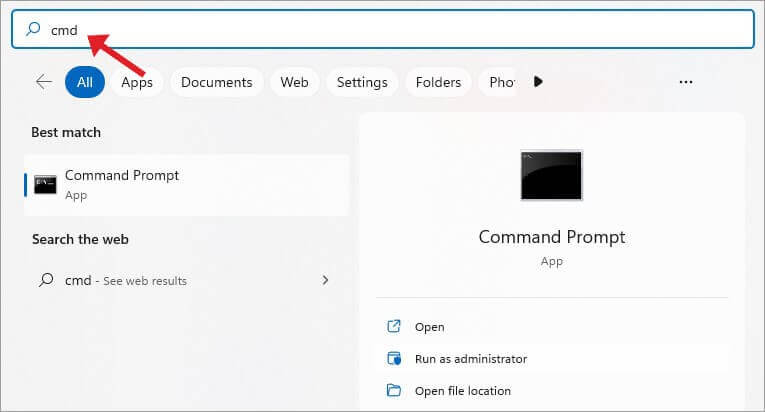The height and width of the screenshot is (412, 765).
Task: Click the magnifier icon beside cmd web result
Action: pyautogui.click(x=46, y=280)
